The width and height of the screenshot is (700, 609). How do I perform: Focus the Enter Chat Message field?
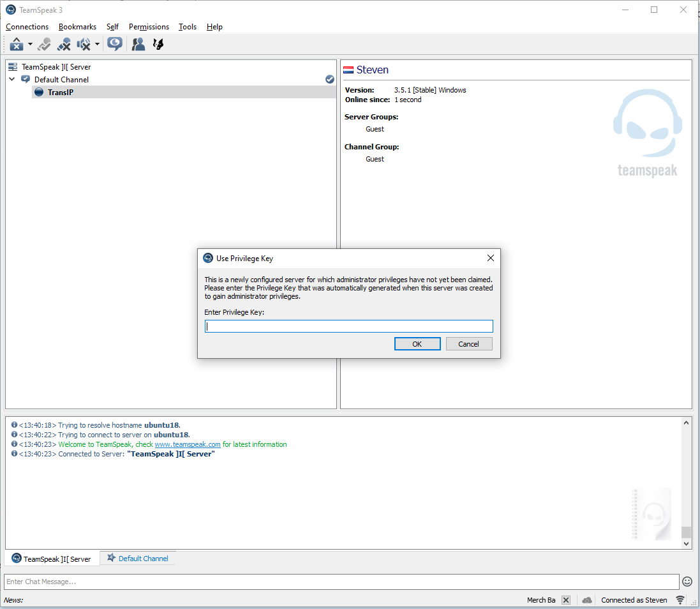pyautogui.click(x=341, y=582)
